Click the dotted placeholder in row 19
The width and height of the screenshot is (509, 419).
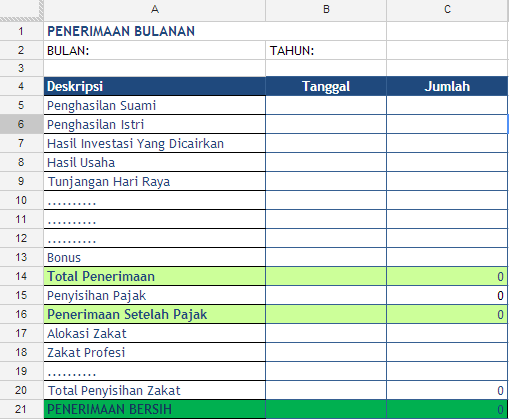(155, 371)
